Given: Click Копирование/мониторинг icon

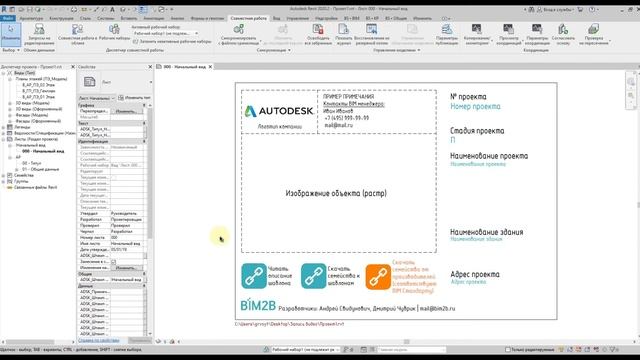Looking at the screenshot, I should click(x=476, y=29).
